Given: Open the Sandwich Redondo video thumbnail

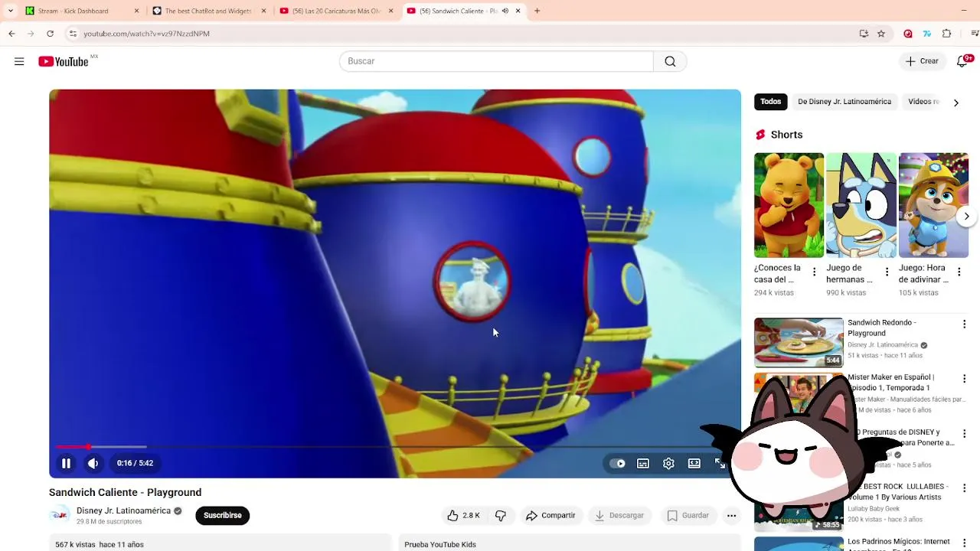Looking at the screenshot, I should [x=799, y=343].
